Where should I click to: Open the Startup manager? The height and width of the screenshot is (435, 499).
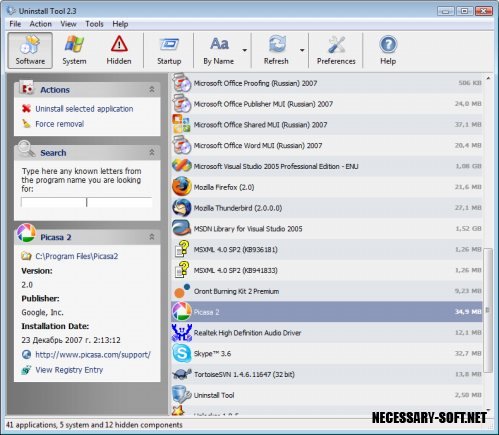click(x=169, y=51)
